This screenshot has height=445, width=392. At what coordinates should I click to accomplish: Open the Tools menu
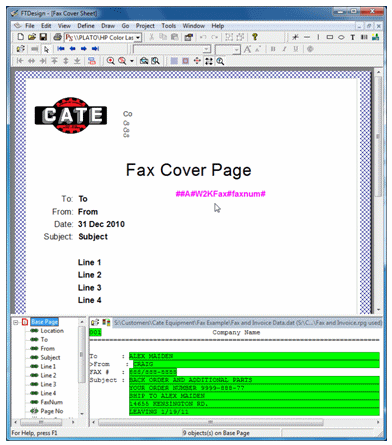(169, 26)
